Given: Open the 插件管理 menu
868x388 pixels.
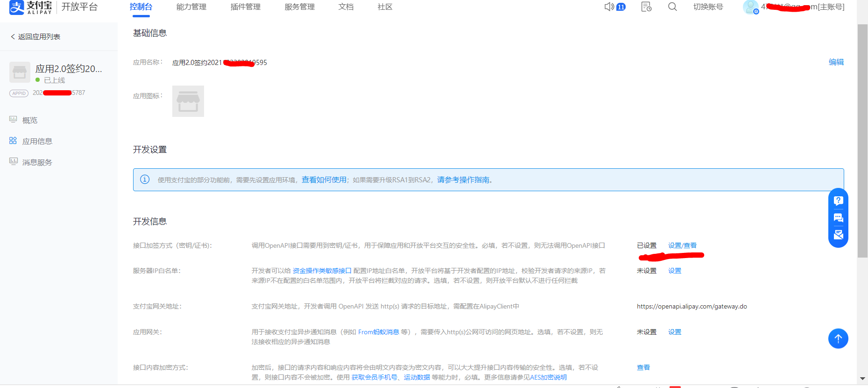Looking at the screenshot, I should (x=246, y=7).
